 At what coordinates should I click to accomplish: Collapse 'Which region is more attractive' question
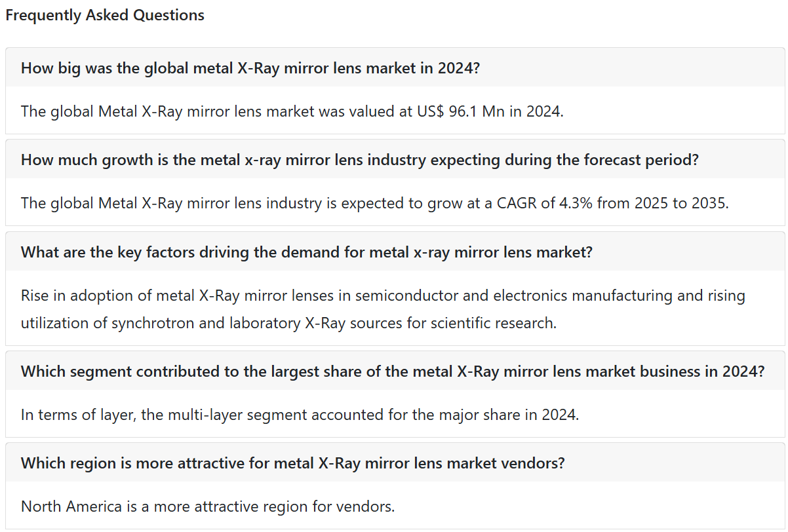395,463
